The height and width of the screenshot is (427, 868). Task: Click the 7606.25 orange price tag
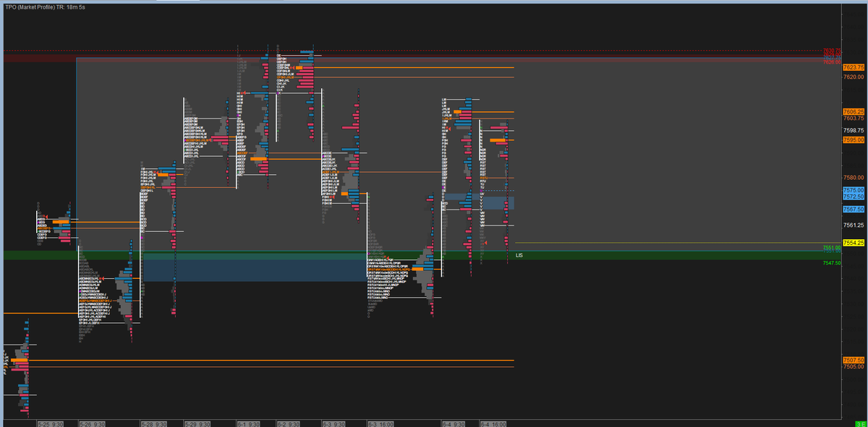coord(854,111)
